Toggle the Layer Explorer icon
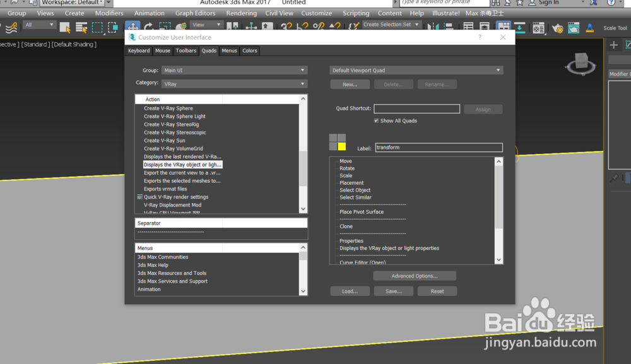 pos(484,27)
